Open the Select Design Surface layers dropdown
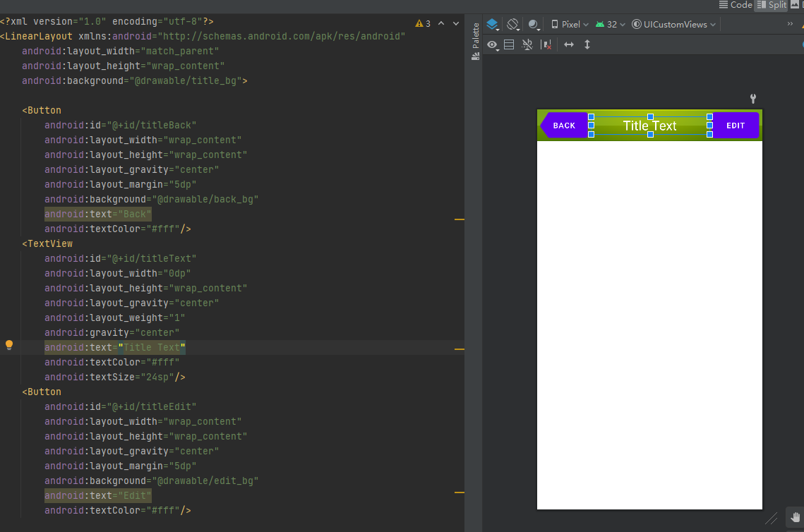 pos(493,25)
